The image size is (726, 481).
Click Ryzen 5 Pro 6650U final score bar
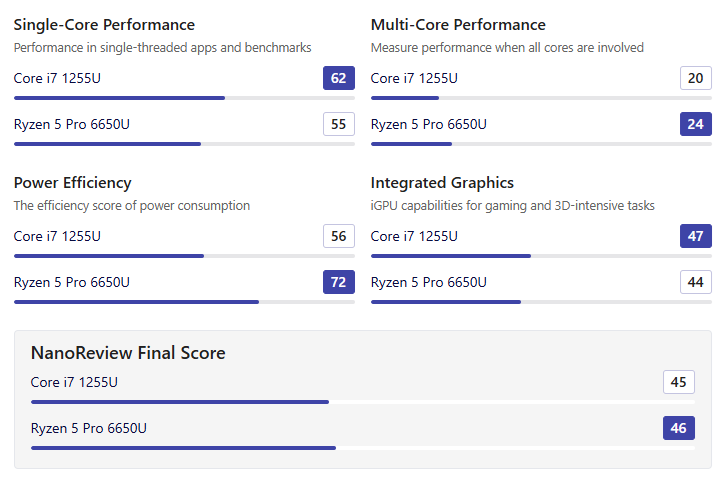tap(363, 448)
